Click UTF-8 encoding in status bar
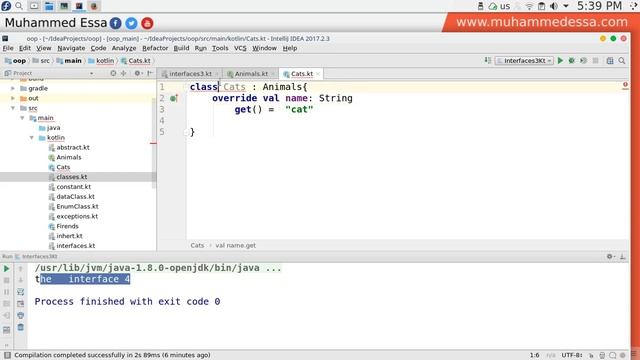The height and width of the screenshot is (360, 640). [571, 355]
